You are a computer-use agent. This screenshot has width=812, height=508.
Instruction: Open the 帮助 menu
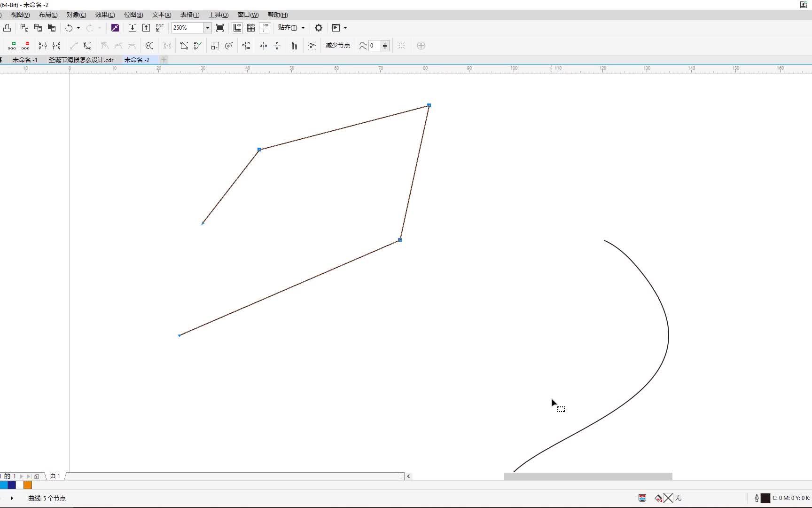pos(278,15)
